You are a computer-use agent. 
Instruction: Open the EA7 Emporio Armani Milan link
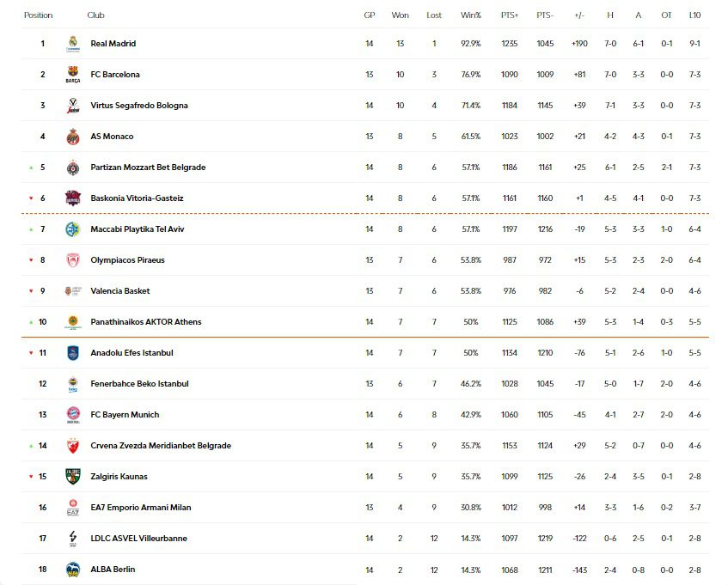click(140, 508)
